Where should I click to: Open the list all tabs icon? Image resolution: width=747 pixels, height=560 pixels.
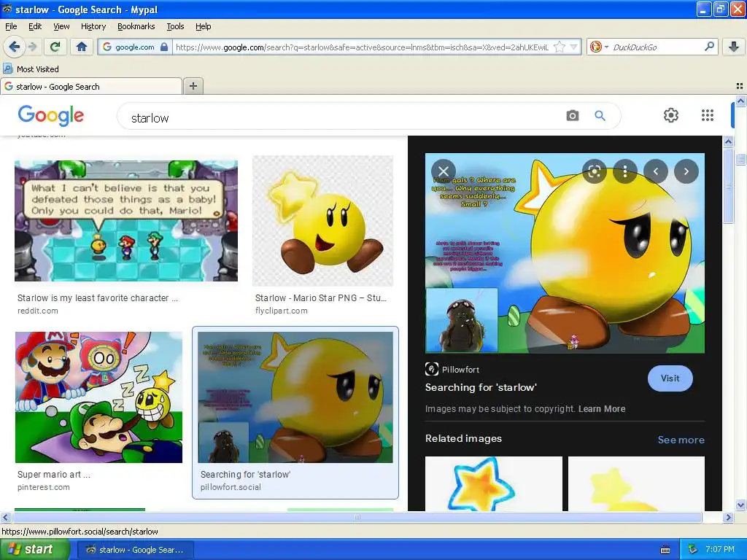click(x=740, y=86)
